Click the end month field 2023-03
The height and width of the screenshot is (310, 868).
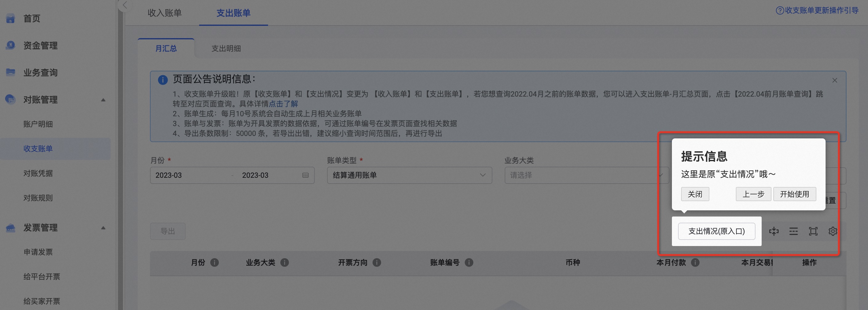(255, 175)
